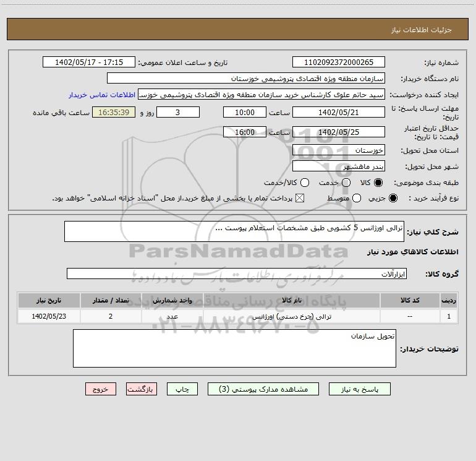Click the جزئیات اطلاعات نیاز header title
The width and height of the screenshot is (476, 461).
421,30
